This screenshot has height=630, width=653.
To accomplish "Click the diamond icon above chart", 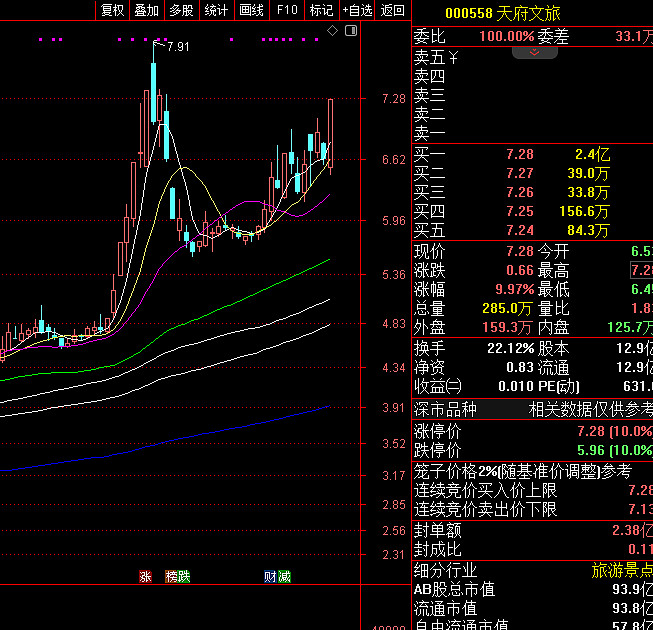I will tap(332, 30).
